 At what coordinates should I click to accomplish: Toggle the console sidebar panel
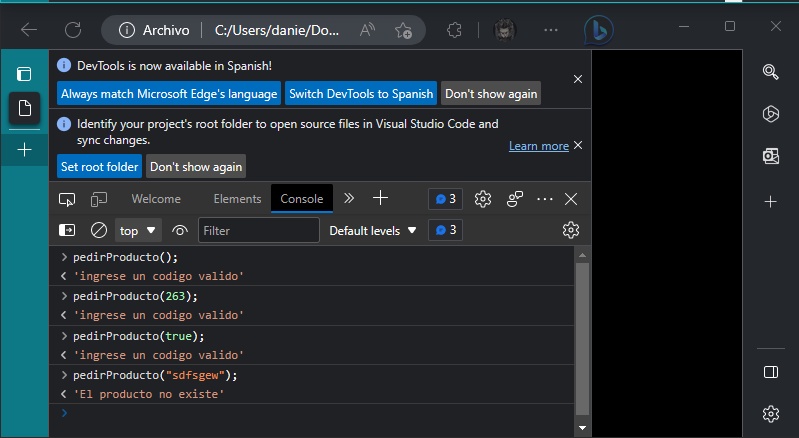(x=67, y=230)
